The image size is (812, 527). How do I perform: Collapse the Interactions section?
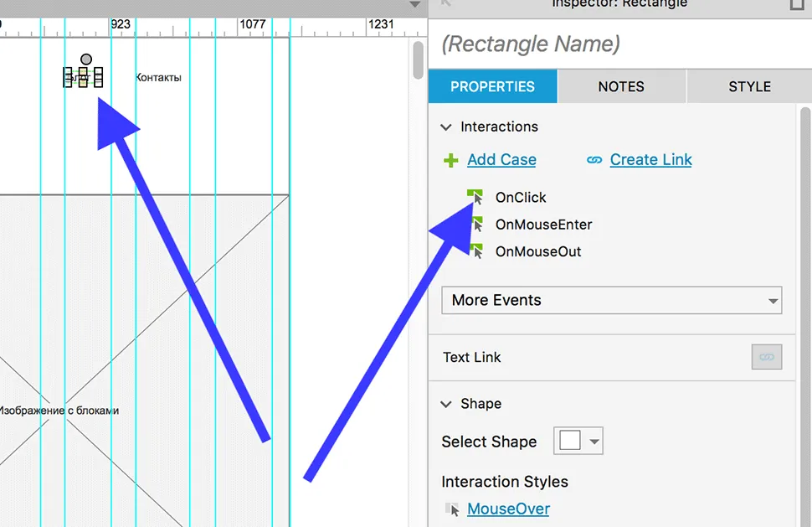[445, 127]
